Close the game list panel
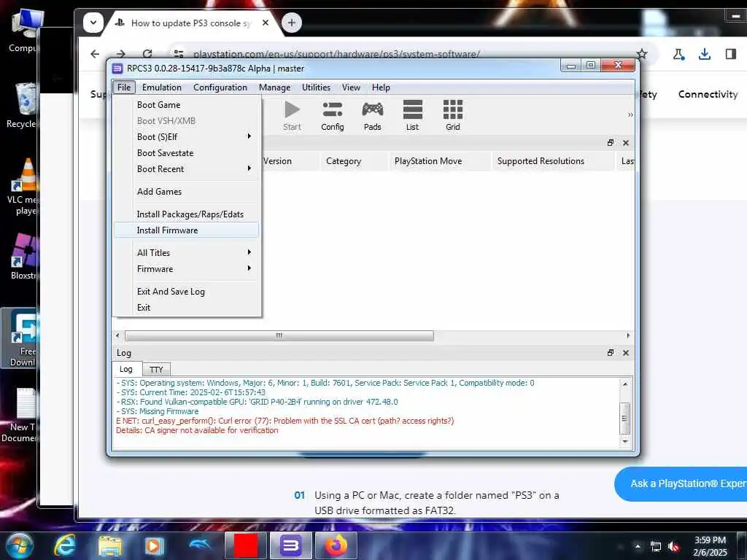Viewport: 747px width, 560px height. 626,143
